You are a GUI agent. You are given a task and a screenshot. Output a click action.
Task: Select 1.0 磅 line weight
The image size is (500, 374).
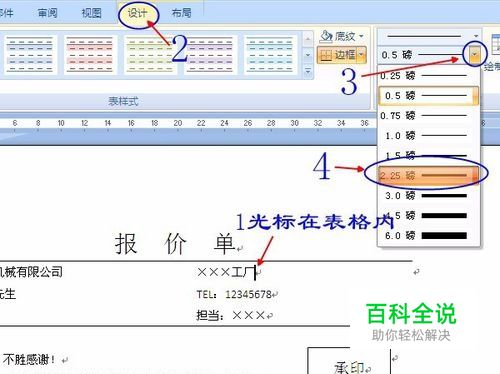click(x=429, y=136)
